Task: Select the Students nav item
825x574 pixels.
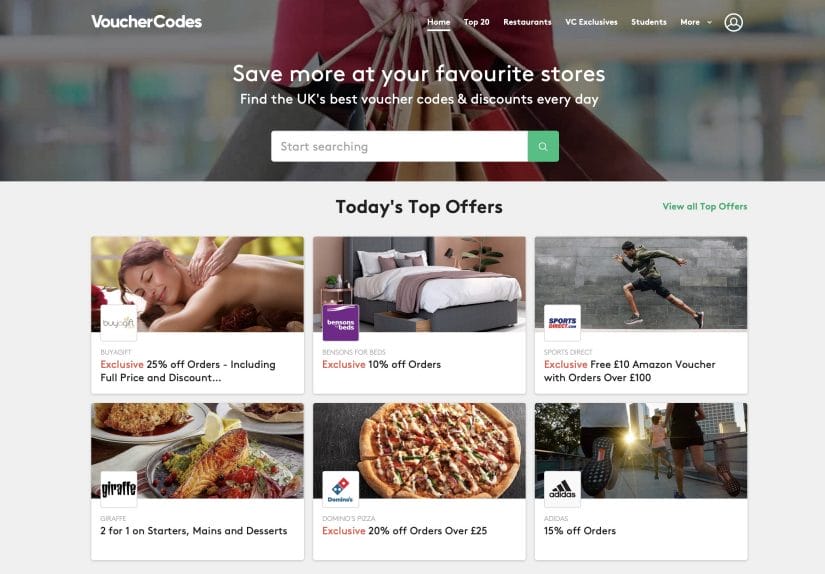Action: [649, 22]
